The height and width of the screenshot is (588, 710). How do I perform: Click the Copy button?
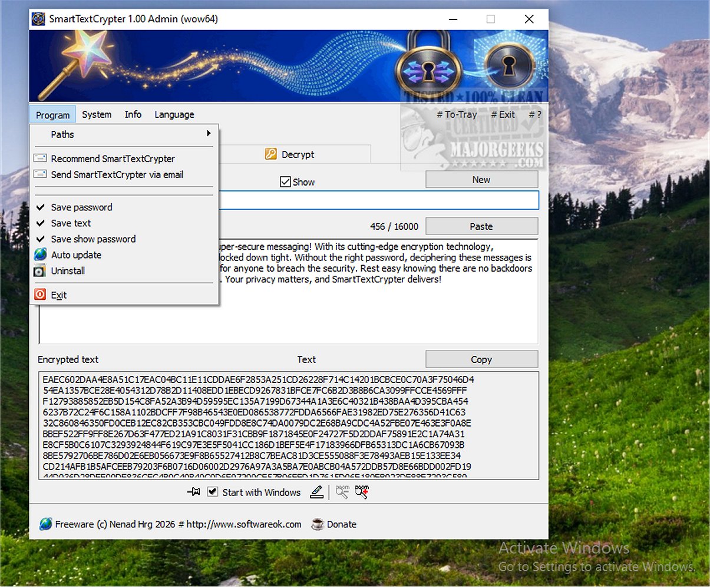pyautogui.click(x=481, y=359)
